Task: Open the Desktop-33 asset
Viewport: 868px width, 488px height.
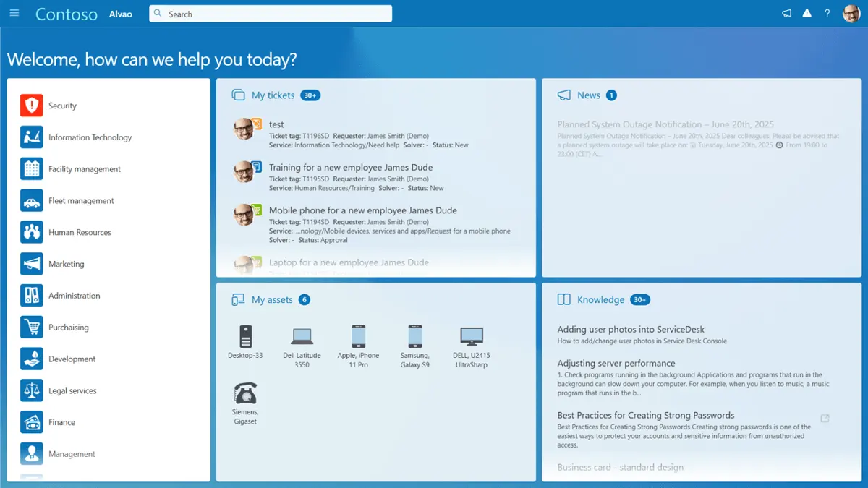Action: point(245,342)
